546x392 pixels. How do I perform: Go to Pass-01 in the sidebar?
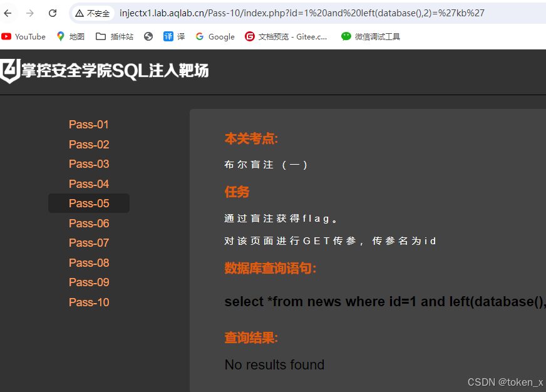pyautogui.click(x=89, y=124)
